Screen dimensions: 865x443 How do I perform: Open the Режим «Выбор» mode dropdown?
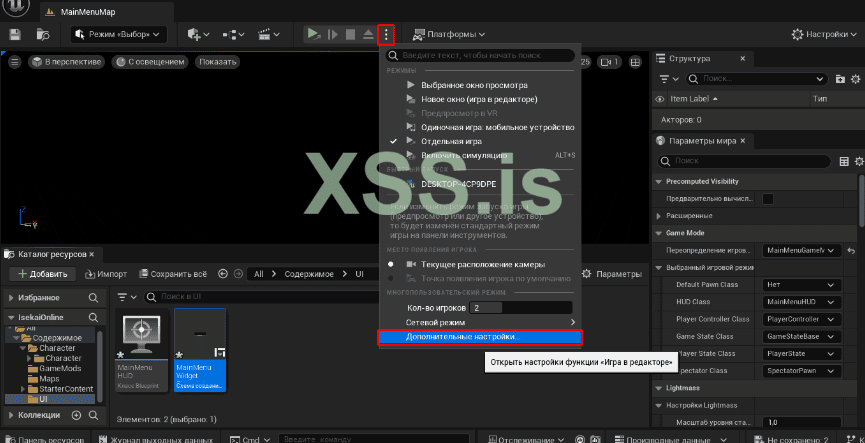point(119,34)
